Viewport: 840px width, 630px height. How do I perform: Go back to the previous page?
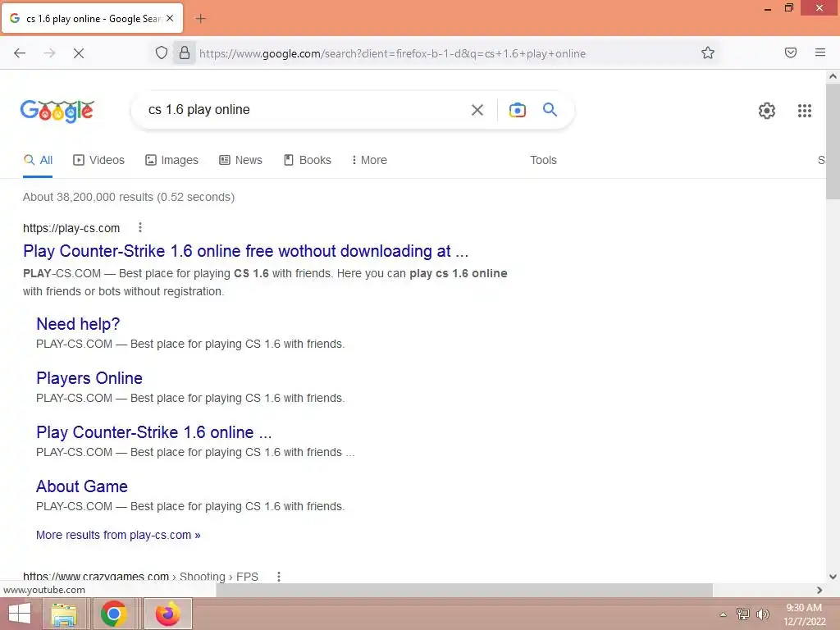20,53
